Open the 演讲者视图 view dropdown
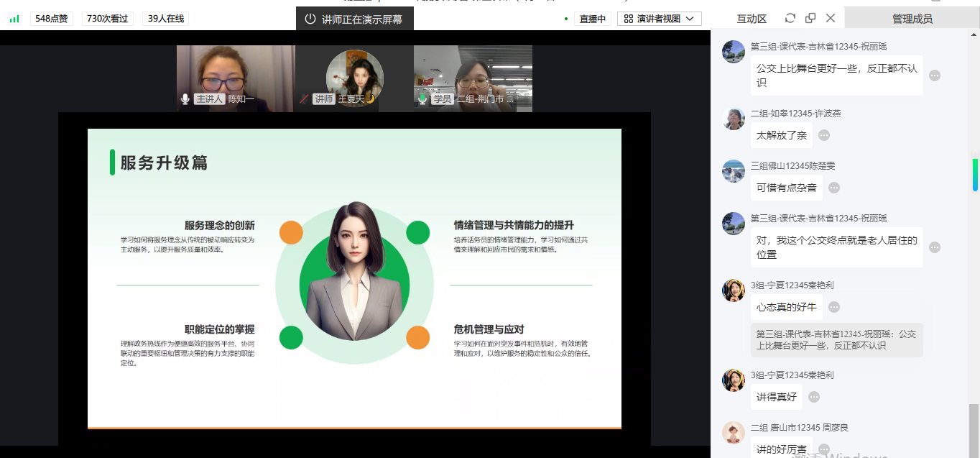Image resolution: width=980 pixels, height=458 pixels. (659, 19)
